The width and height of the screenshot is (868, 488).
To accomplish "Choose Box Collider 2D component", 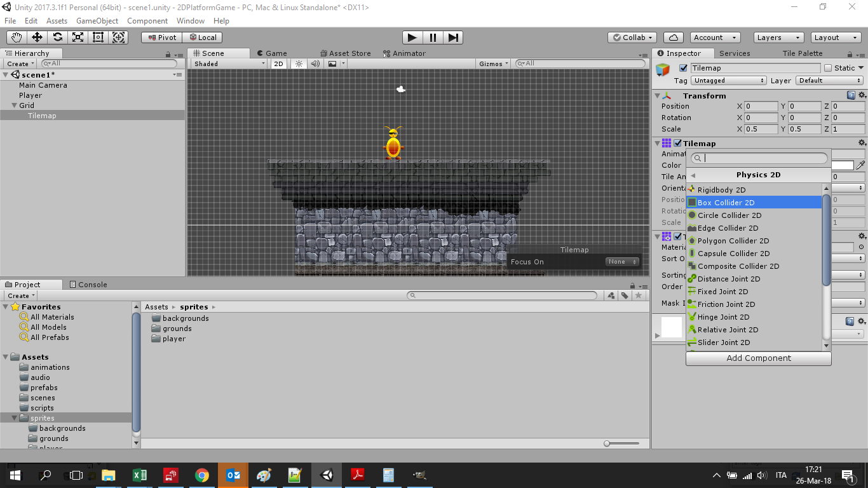I will (x=726, y=203).
